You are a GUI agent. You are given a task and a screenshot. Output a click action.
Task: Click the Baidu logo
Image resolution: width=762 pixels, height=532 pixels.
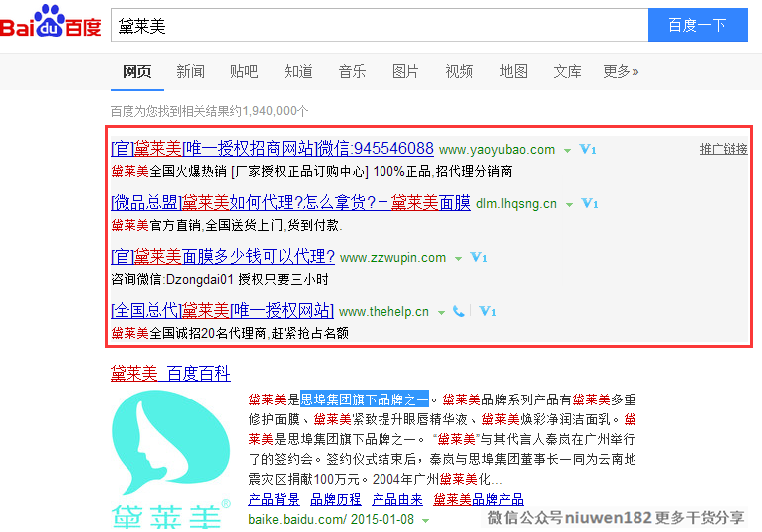[51, 22]
